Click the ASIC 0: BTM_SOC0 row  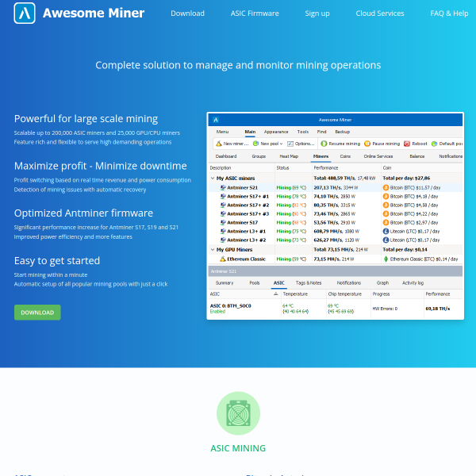(336, 309)
